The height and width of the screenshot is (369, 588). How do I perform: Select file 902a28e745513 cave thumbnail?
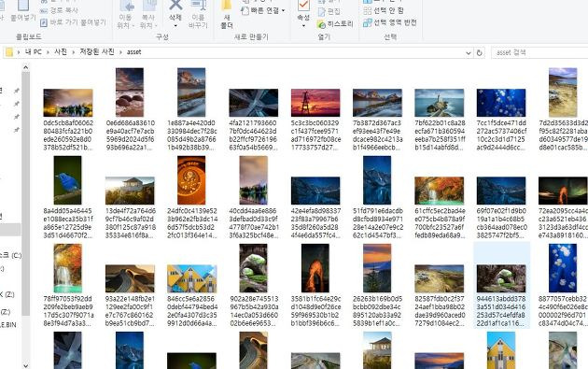[x=254, y=268]
